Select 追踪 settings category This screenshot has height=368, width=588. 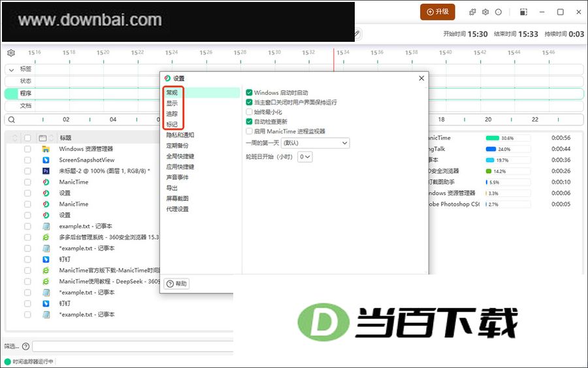pyautogui.click(x=172, y=114)
